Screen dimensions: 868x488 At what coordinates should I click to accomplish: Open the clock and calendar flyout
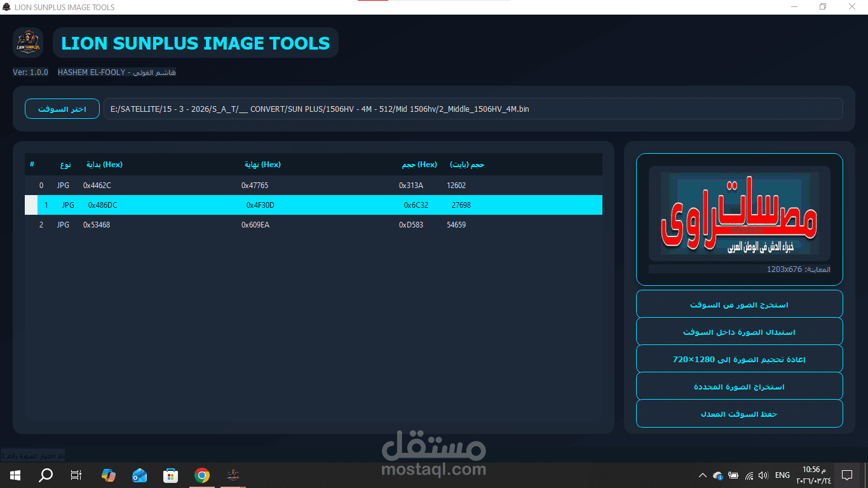click(x=814, y=475)
